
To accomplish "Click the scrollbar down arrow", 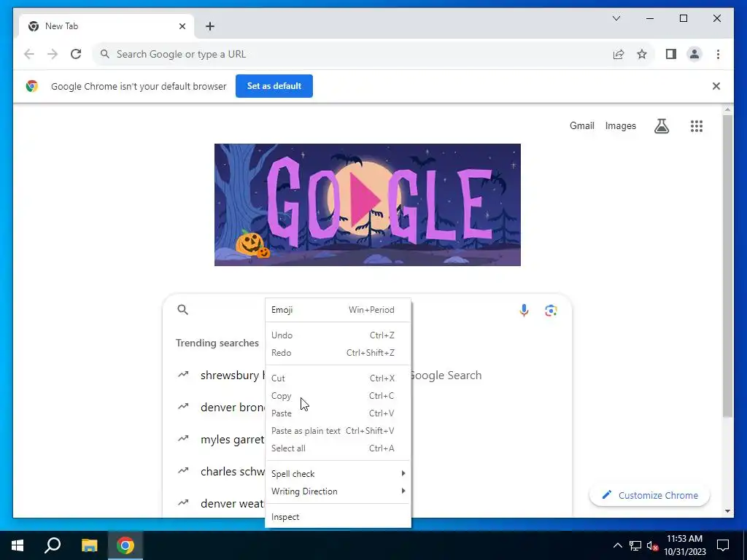I will (x=727, y=511).
